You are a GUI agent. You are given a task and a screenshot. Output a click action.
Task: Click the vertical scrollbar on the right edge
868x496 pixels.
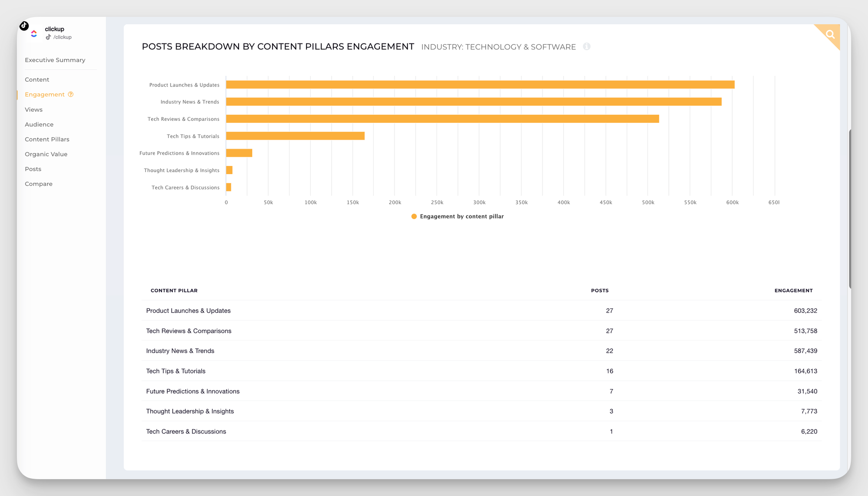tap(849, 208)
